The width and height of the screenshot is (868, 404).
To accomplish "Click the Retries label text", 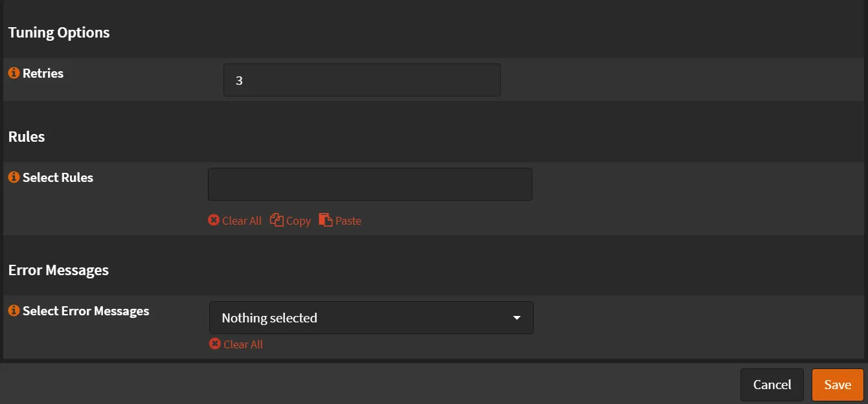I will pos(43,73).
